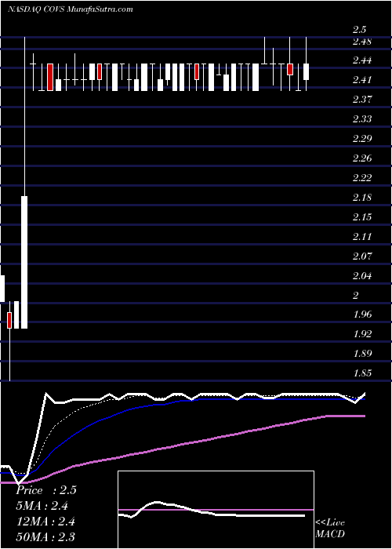Click the 2 price axis label
The image size is (392, 549).
click(356, 296)
